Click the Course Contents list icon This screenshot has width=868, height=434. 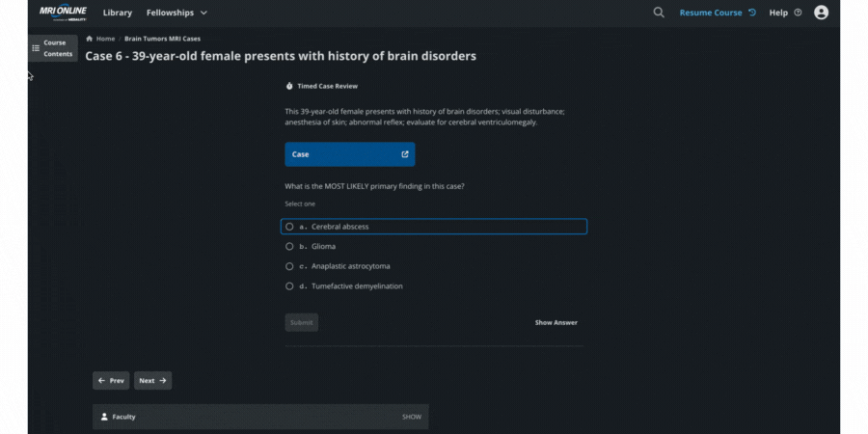36,48
